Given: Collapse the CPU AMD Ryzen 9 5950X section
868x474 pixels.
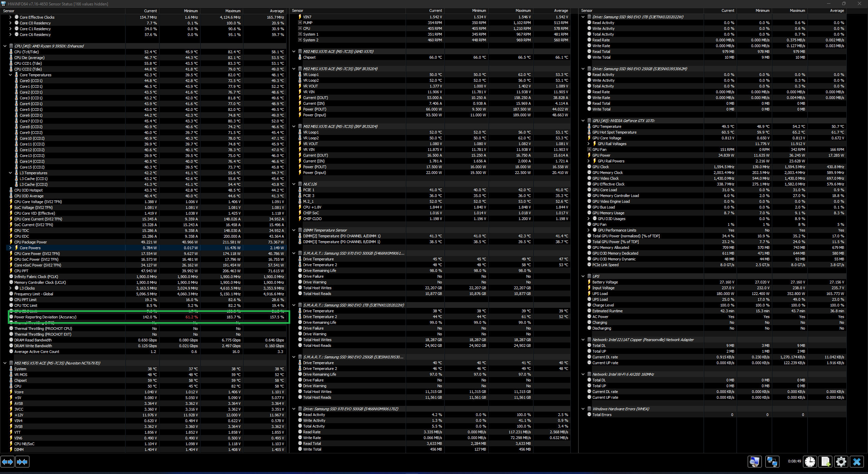Looking at the screenshot, I should pos(5,46).
